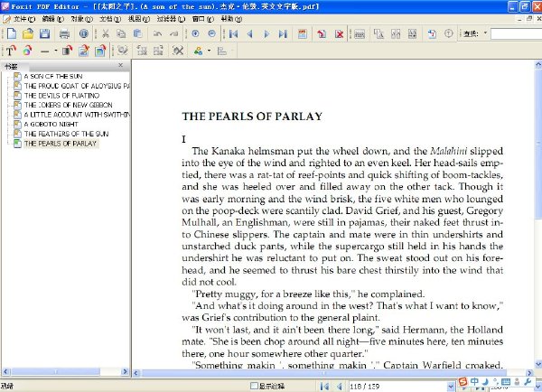
Task: Click the Paste clipboard icon
Action: tap(138, 33)
